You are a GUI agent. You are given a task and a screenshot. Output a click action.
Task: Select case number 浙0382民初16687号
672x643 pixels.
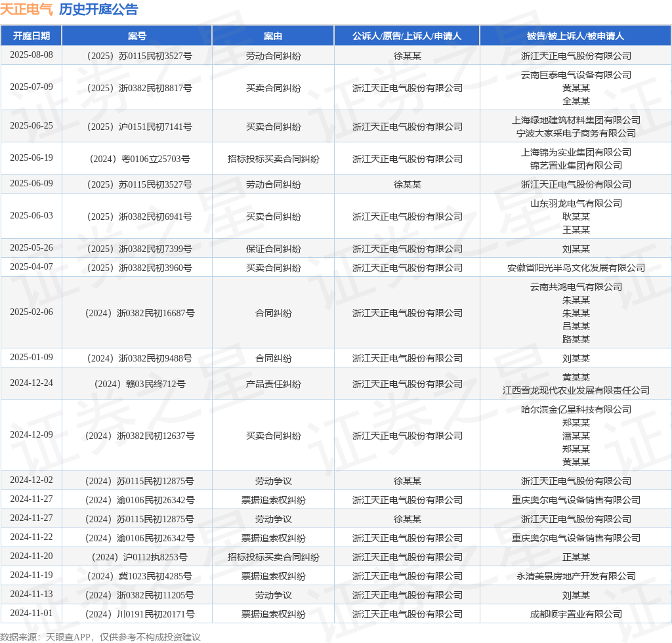tap(140, 313)
